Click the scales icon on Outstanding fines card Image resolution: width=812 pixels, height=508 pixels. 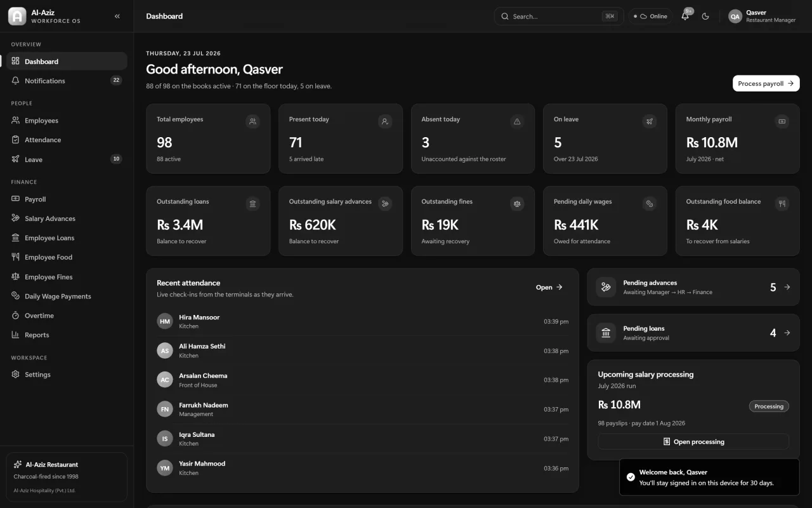pyautogui.click(x=517, y=204)
